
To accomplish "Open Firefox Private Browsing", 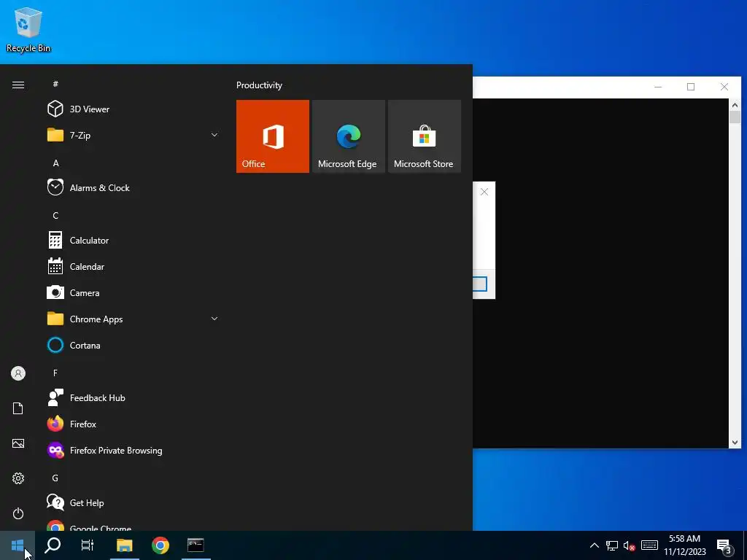I will click(x=133, y=450).
